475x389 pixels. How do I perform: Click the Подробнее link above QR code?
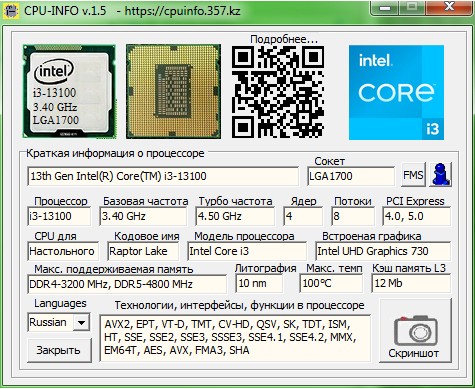pos(284,39)
